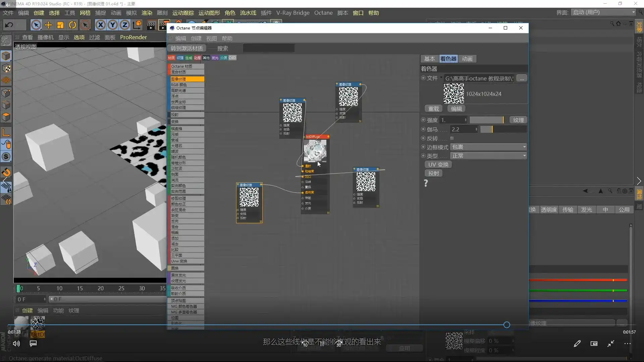
Task: Toggle X axis lock
Action: click(100, 25)
